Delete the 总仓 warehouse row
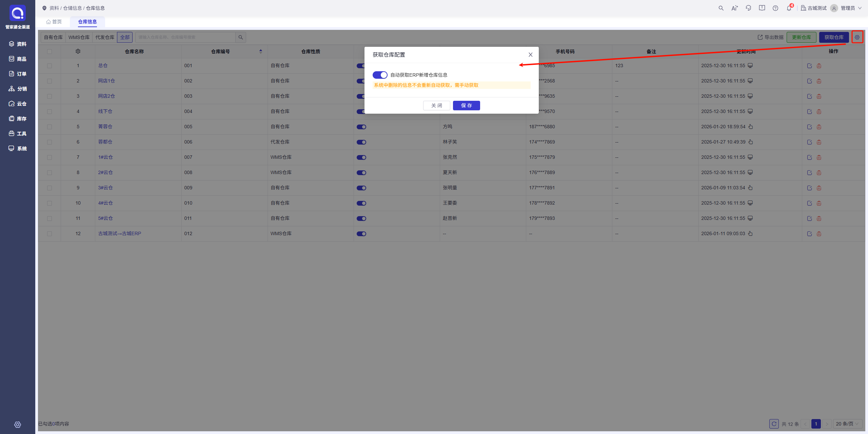Screen dimensions: 868x434 819,66
